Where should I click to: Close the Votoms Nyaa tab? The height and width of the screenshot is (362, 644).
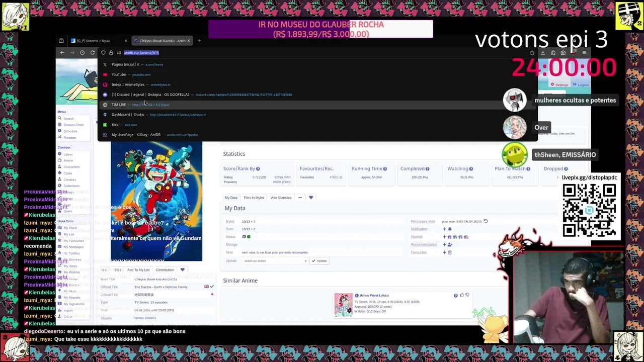tap(126, 41)
